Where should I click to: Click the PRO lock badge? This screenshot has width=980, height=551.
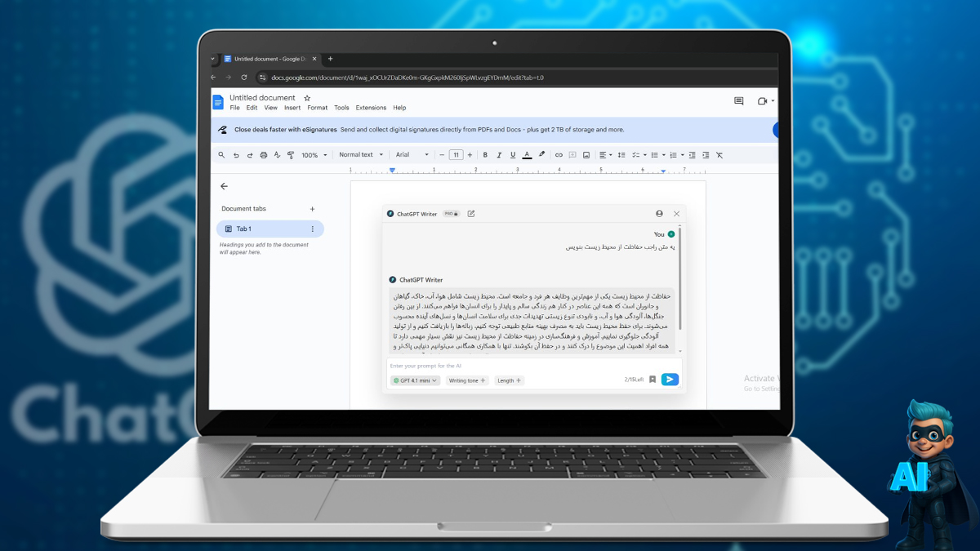pyautogui.click(x=451, y=214)
